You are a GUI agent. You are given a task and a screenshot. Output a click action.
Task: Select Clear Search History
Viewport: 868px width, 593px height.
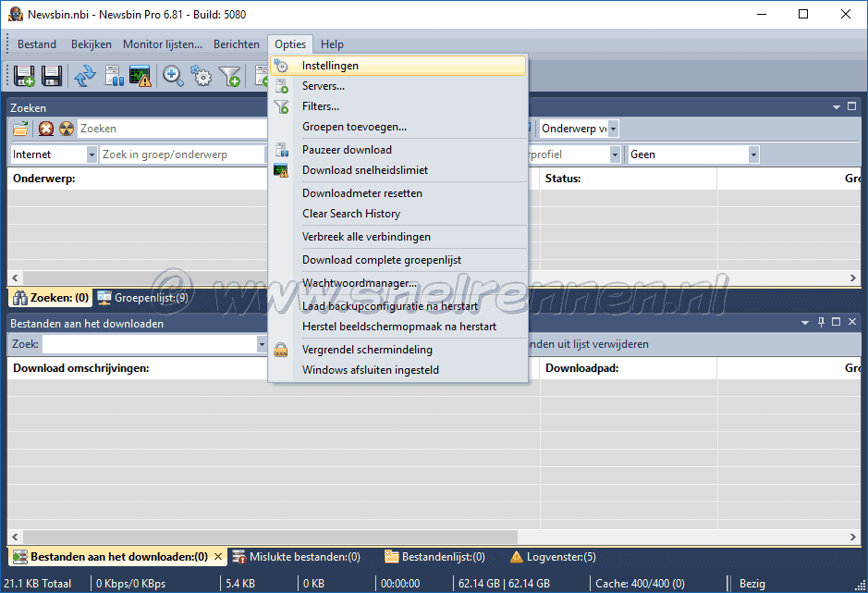(x=398, y=214)
